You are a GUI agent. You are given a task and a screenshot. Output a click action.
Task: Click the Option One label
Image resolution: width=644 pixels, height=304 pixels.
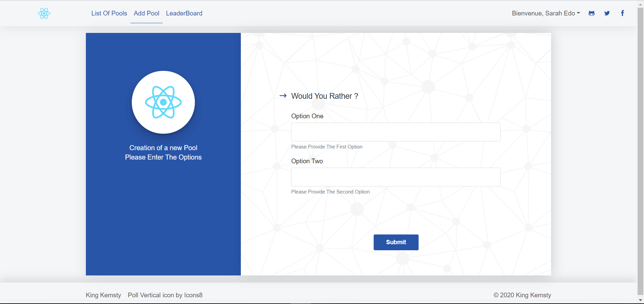307,116
